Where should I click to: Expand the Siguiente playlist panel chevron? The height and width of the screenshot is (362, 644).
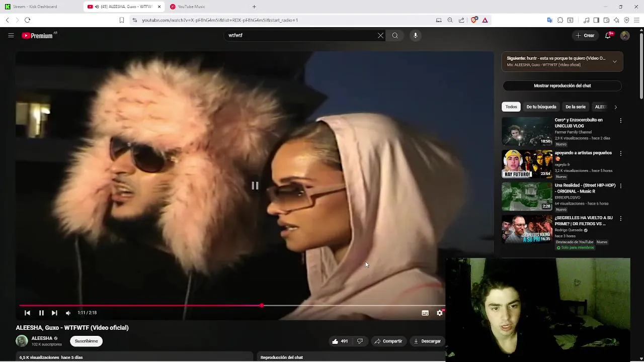[x=614, y=61]
